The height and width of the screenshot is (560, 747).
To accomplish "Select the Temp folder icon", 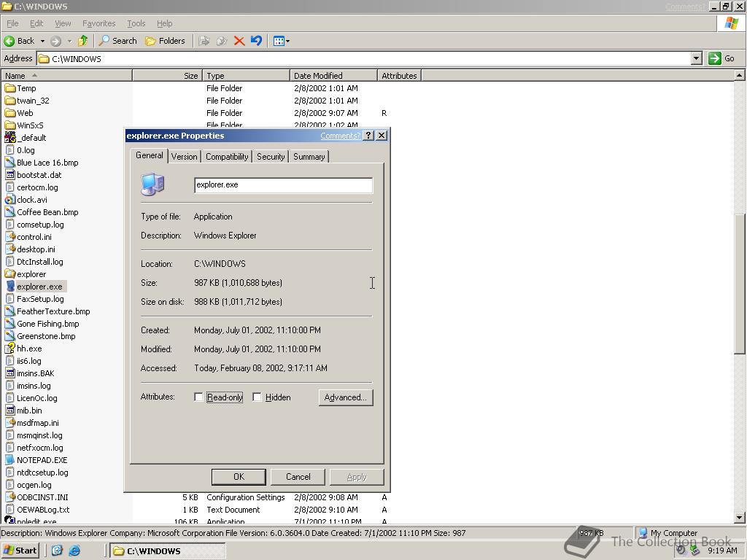I will [x=10, y=88].
